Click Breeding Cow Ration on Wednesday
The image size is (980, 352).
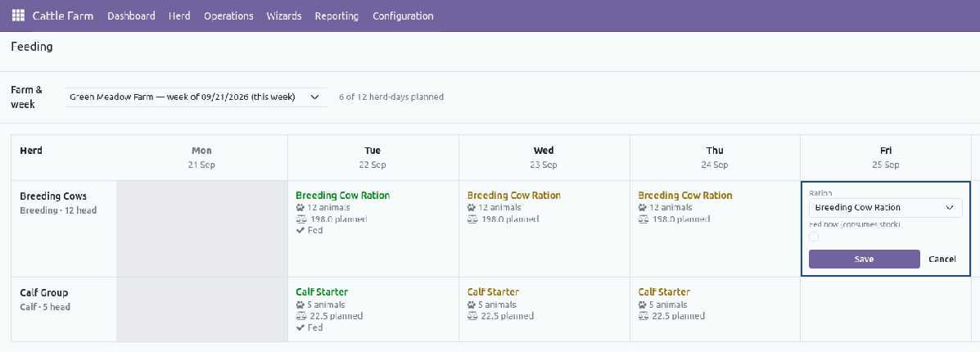pyautogui.click(x=514, y=195)
